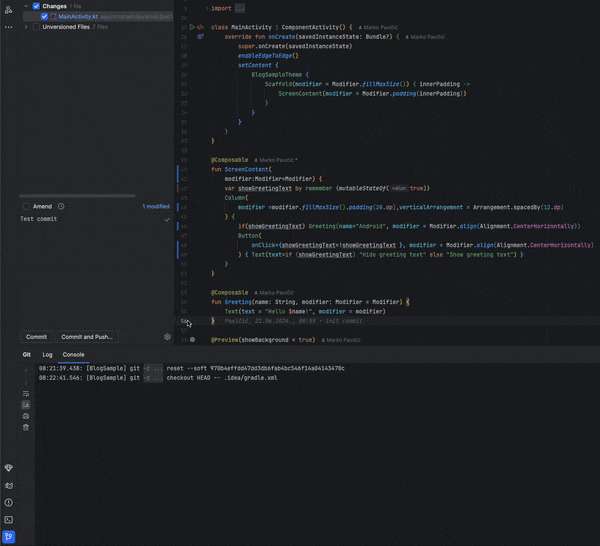Click the print console output icon
The width and height of the screenshot is (600, 546).
26,415
